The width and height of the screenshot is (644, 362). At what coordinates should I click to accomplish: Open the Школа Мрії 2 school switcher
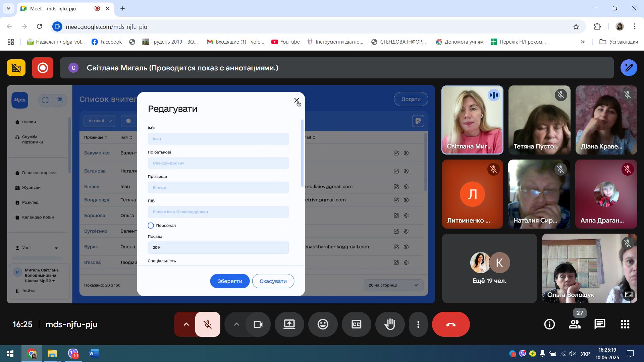coord(40,281)
